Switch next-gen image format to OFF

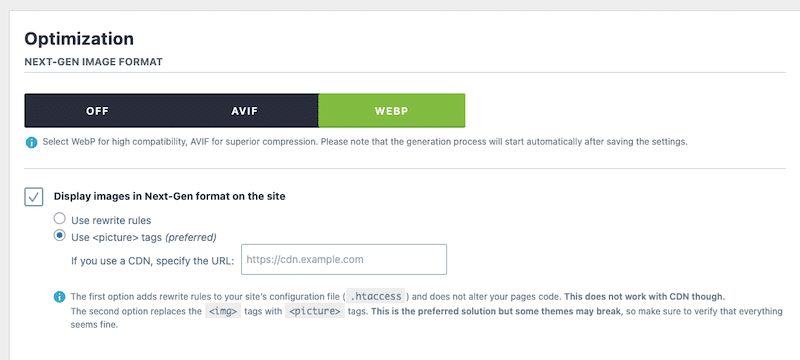pyautogui.click(x=97, y=111)
